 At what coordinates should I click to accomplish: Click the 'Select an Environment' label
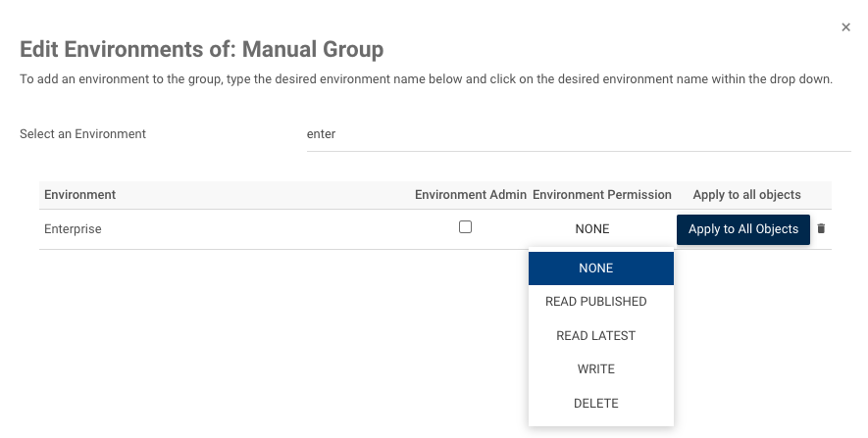(x=83, y=134)
